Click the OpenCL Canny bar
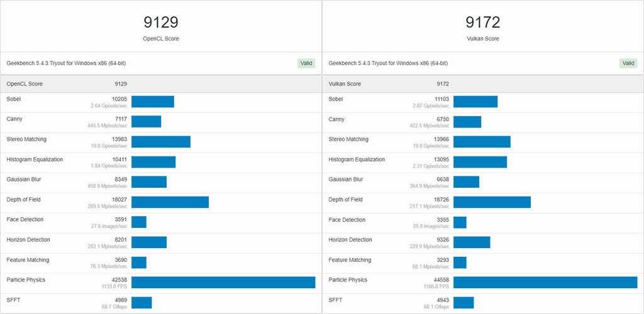The height and width of the screenshot is (314, 644). 147,122
